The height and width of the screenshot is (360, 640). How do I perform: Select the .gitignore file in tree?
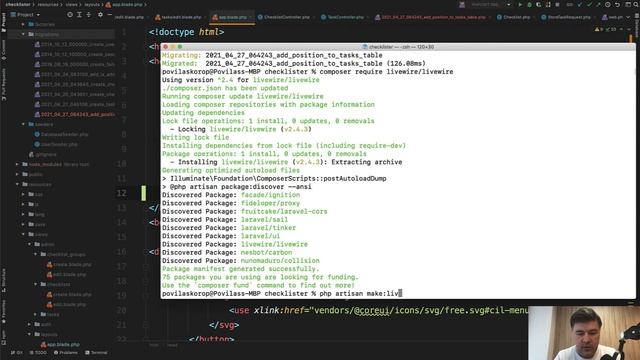click(42, 154)
